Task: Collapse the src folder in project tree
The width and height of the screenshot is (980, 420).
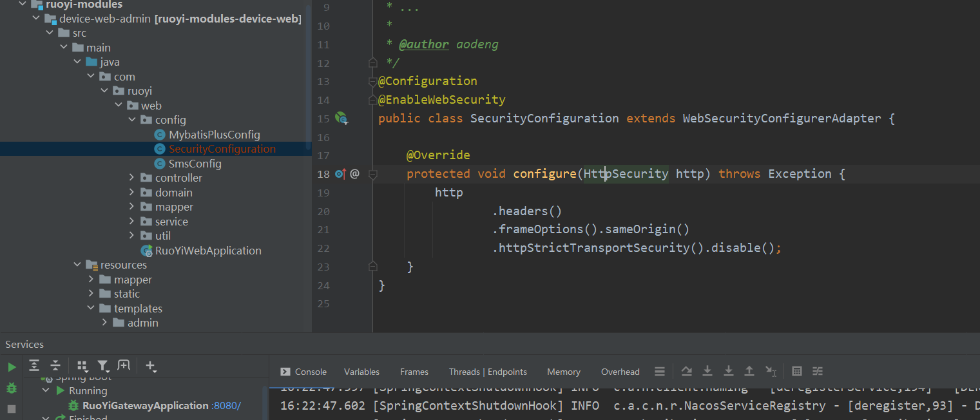Action: point(50,33)
